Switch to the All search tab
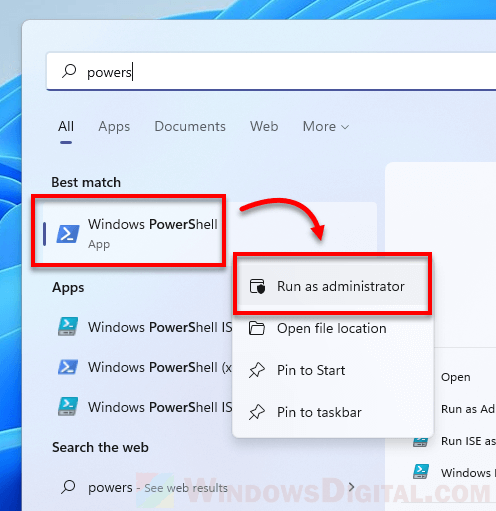 (66, 126)
